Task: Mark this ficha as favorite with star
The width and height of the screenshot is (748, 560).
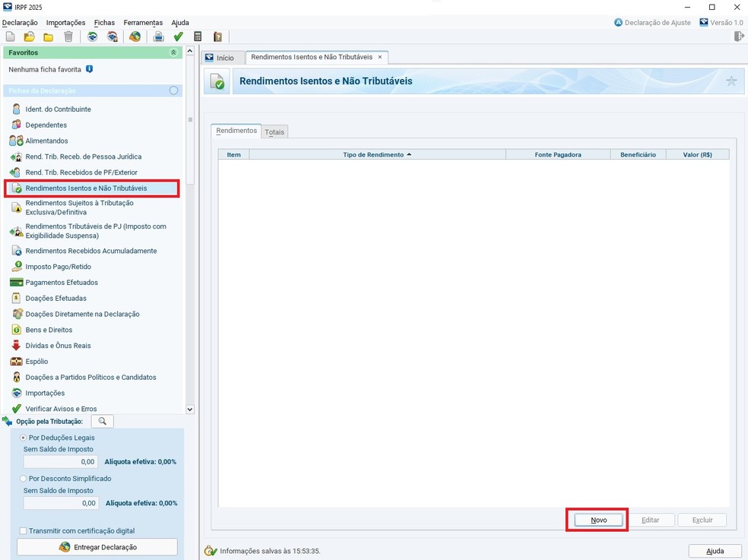Action: [731, 81]
